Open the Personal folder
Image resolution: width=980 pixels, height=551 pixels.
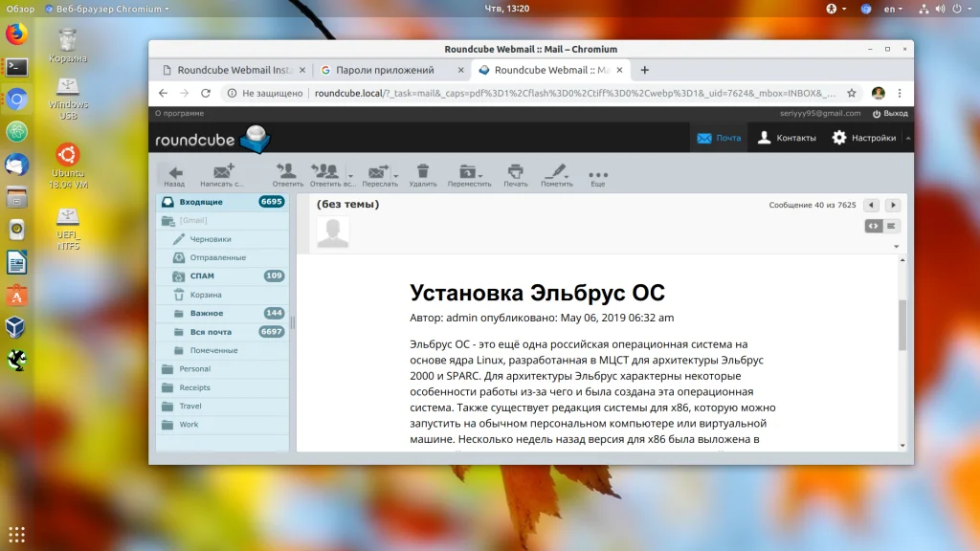pos(222,368)
